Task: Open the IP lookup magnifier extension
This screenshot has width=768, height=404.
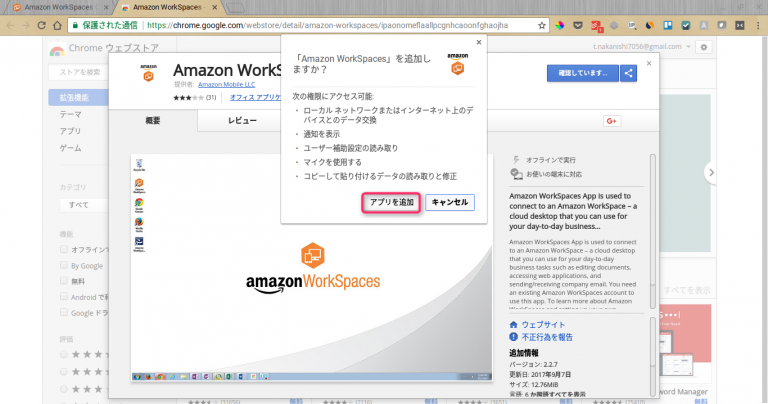Action: (632, 25)
